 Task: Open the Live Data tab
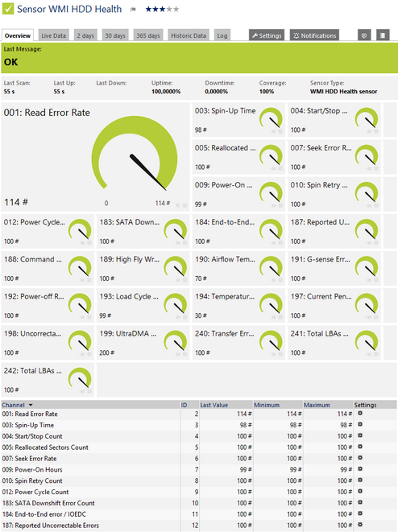point(54,35)
